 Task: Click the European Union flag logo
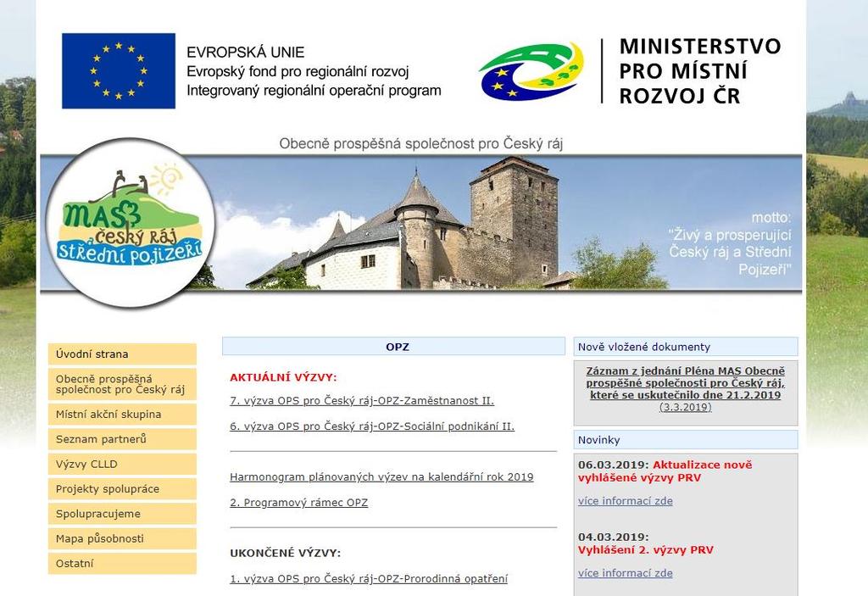point(119,71)
